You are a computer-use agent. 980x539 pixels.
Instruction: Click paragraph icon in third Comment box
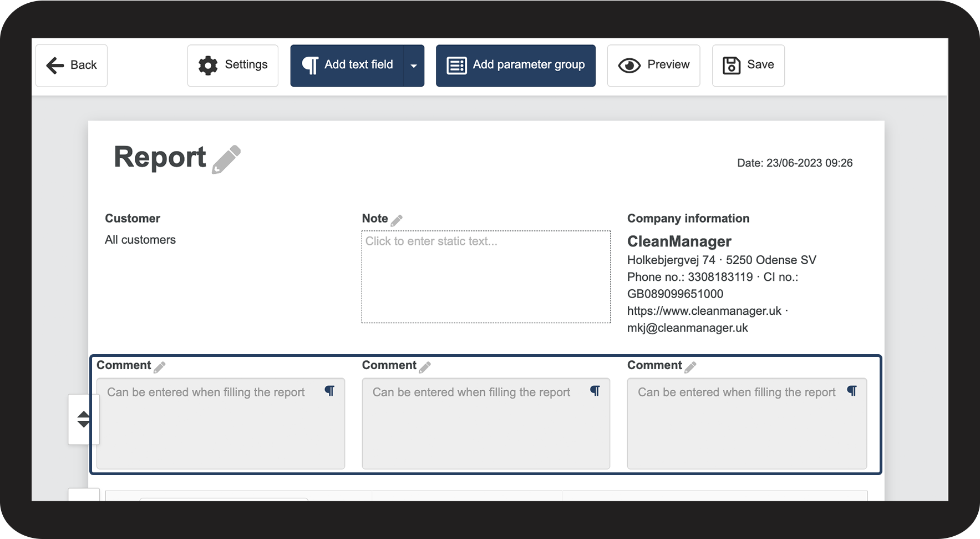point(852,391)
